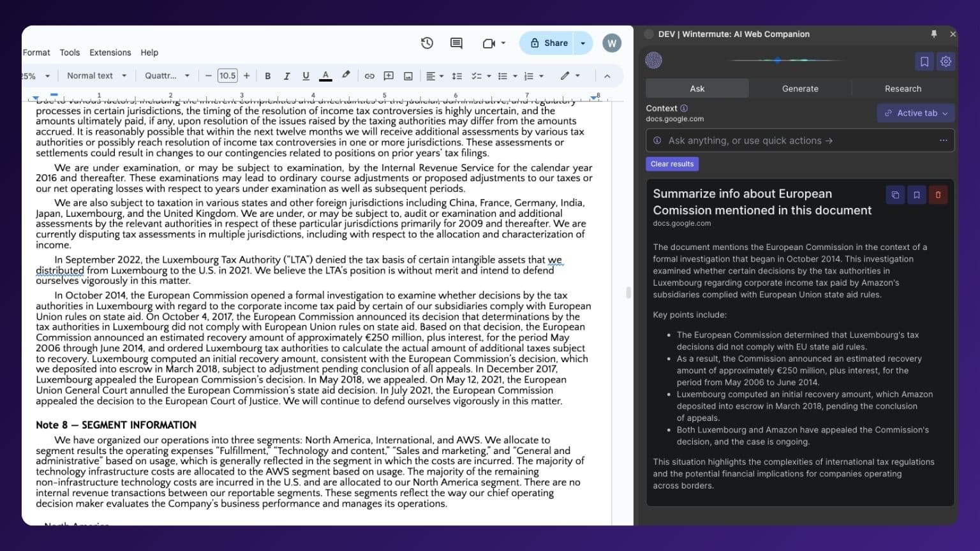This screenshot has width=980, height=551.
Task: Add a comment via toolbar icon
Action: (x=389, y=76)
